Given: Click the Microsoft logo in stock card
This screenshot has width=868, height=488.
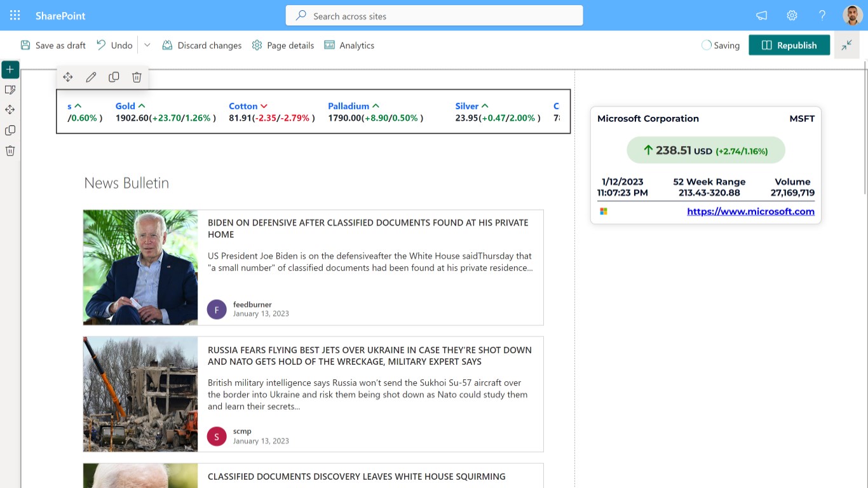Looking at the screenshot, I should [604, 212].
